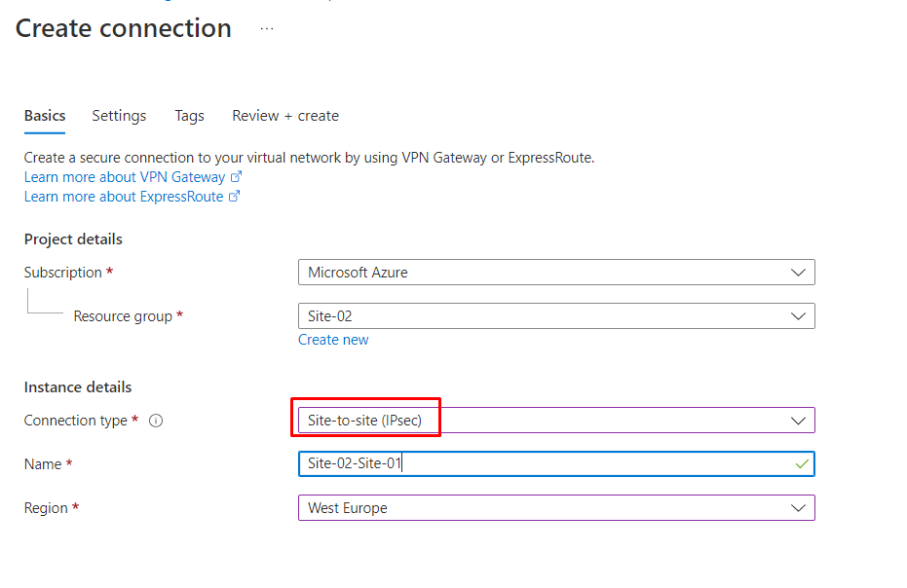The image size is (907, 588).
Task: Expand the Resource group dropdown chevron
Action: tap(799, 315)
